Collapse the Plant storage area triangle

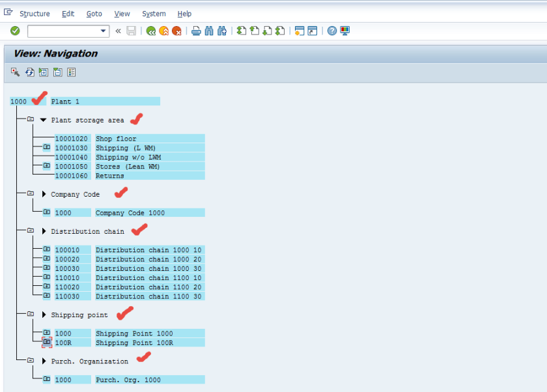click(43, 120)
